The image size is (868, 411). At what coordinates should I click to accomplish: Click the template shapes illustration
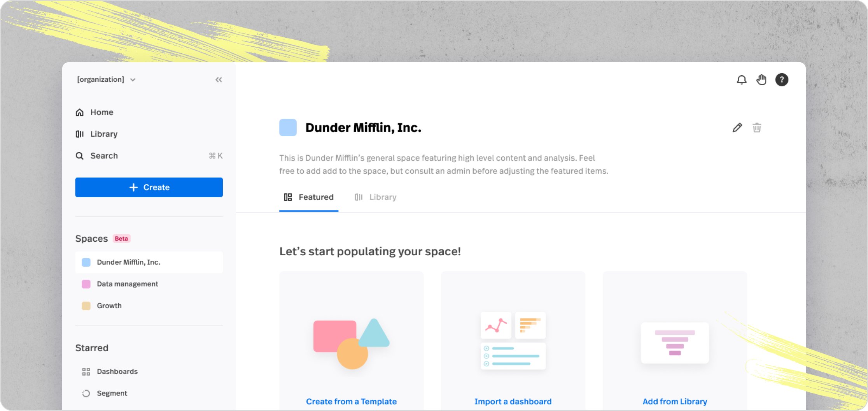click(x=351, y=344)
